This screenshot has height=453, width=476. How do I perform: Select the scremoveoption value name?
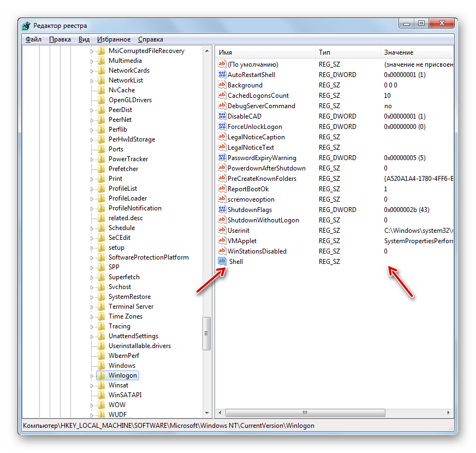click(251, 199)
